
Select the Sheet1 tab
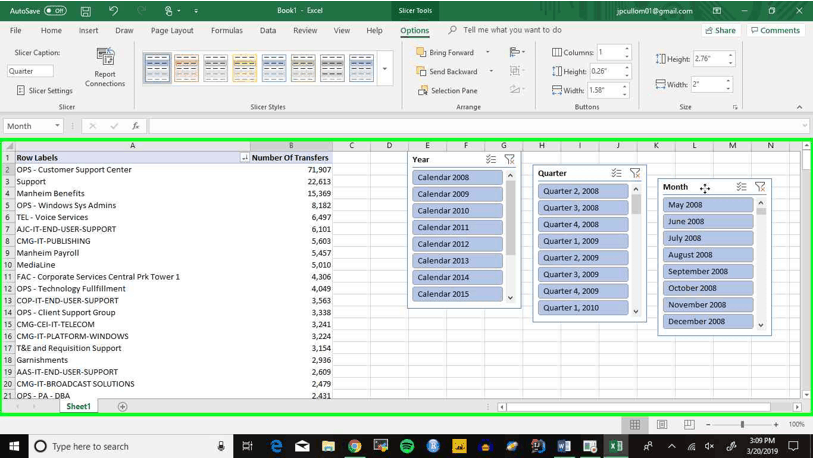(78, 407)
